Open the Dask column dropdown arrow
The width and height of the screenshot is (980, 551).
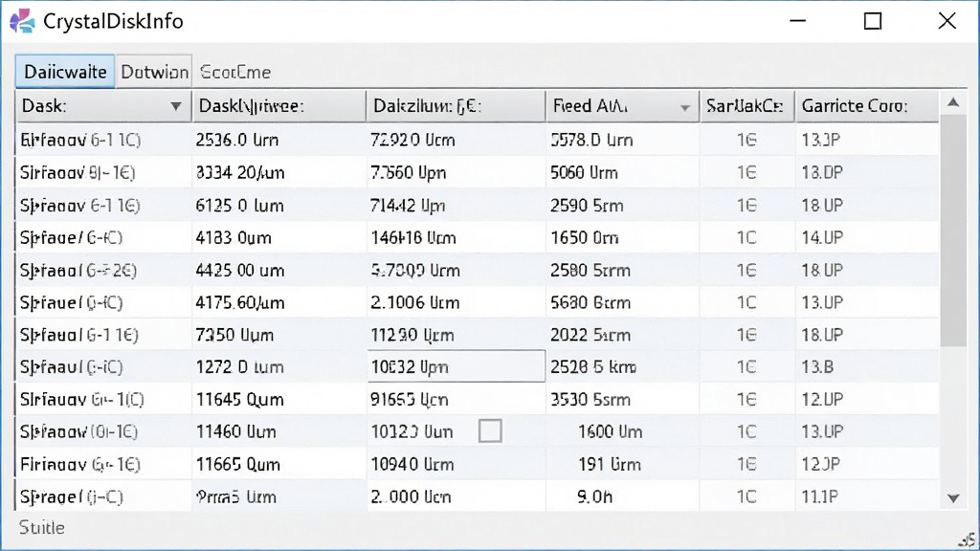click(176, 106)
